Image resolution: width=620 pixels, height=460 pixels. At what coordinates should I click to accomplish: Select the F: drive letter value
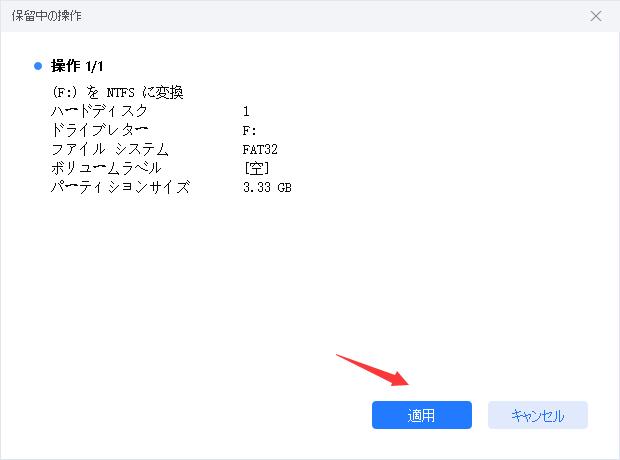[250, 131]
